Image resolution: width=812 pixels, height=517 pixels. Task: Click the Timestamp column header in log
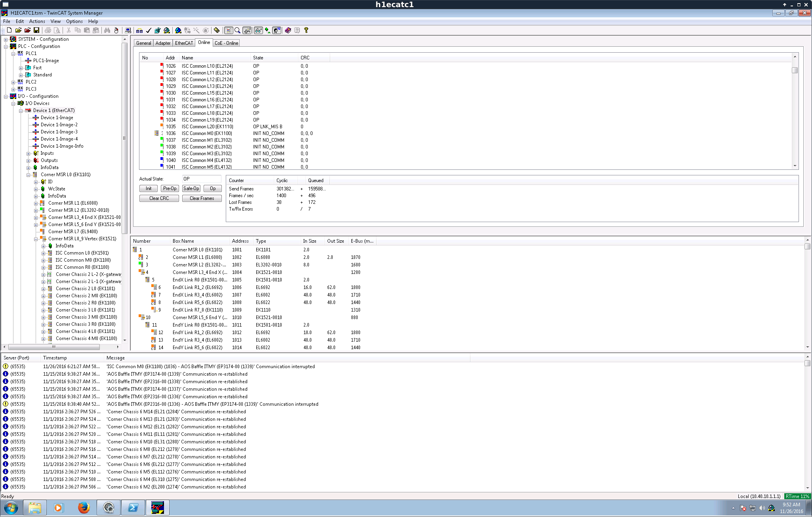pyautogui.click(x=72, y=358)
